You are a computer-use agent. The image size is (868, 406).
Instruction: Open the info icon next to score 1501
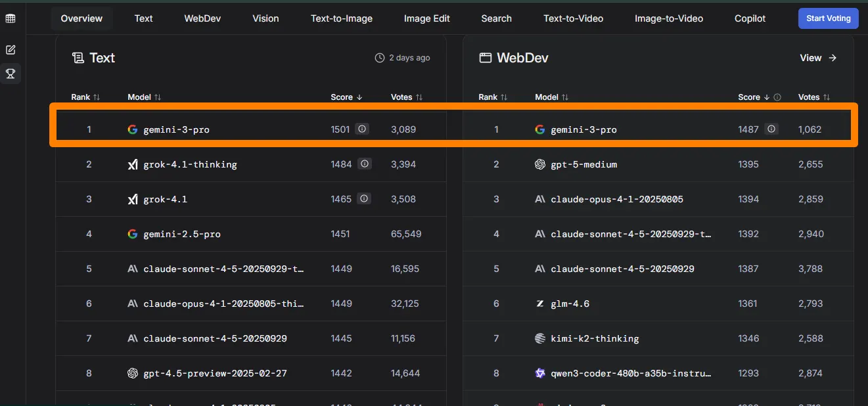tap(361, 129)
